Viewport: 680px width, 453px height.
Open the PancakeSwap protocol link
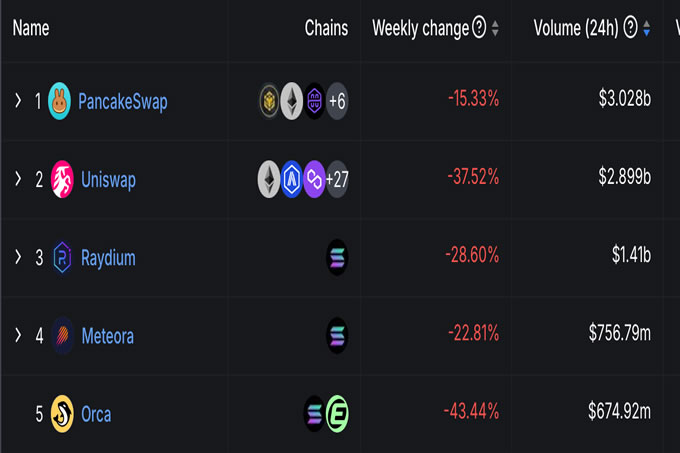[x=123, y=102]
